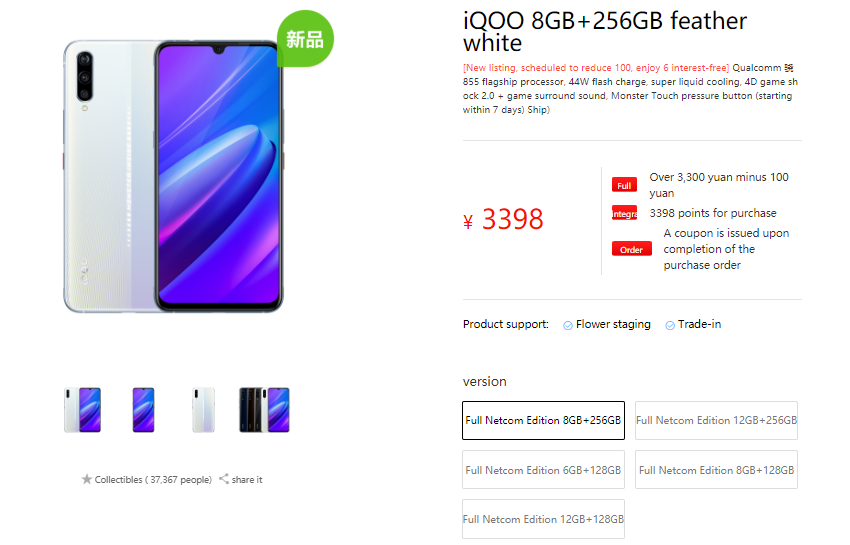Select Full Netcom Edition 6GB+128GB version
Screen dimensions: 850x545
click(x=543, y=470)
